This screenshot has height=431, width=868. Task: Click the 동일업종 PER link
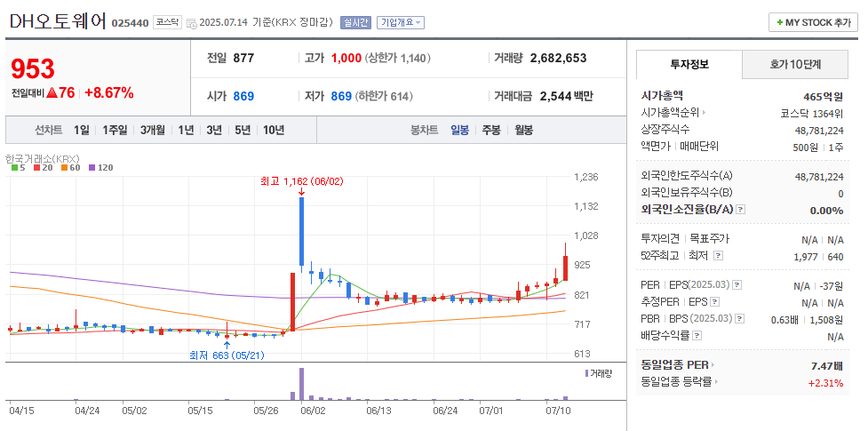(x=675, y=365)
